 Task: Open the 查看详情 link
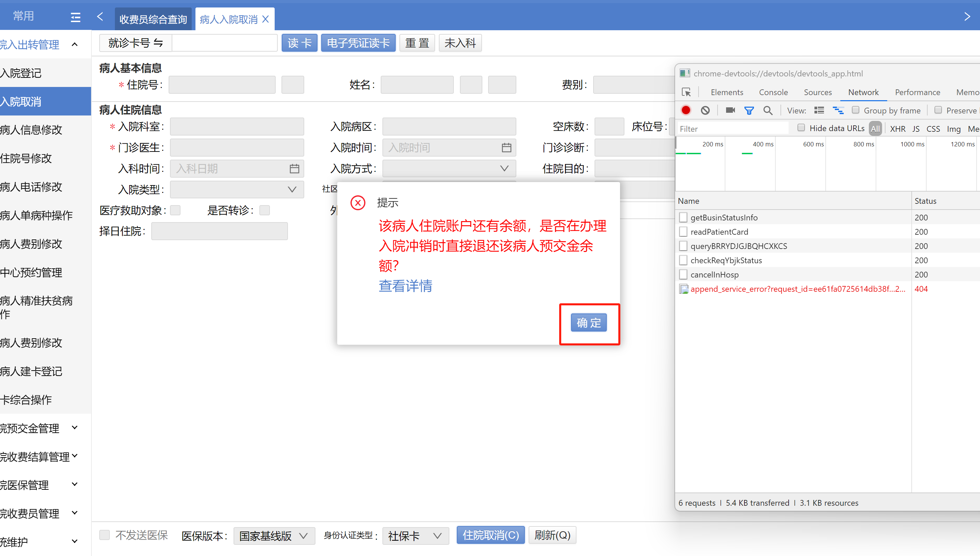pyautogui.click(x=405, y=286)
